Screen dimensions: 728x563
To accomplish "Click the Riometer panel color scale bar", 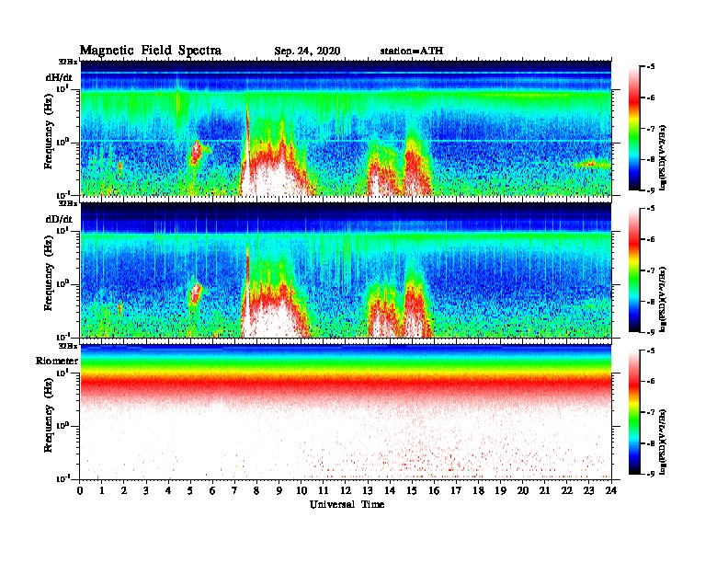I will (634, 411).
